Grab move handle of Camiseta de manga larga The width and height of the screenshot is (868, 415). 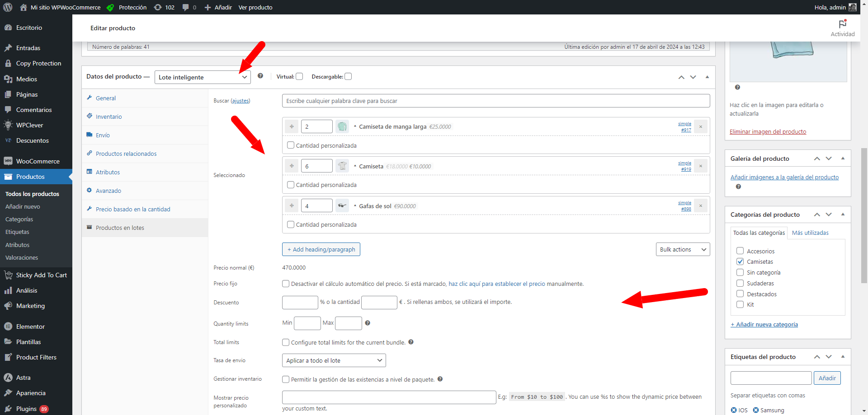pos(292,126)
